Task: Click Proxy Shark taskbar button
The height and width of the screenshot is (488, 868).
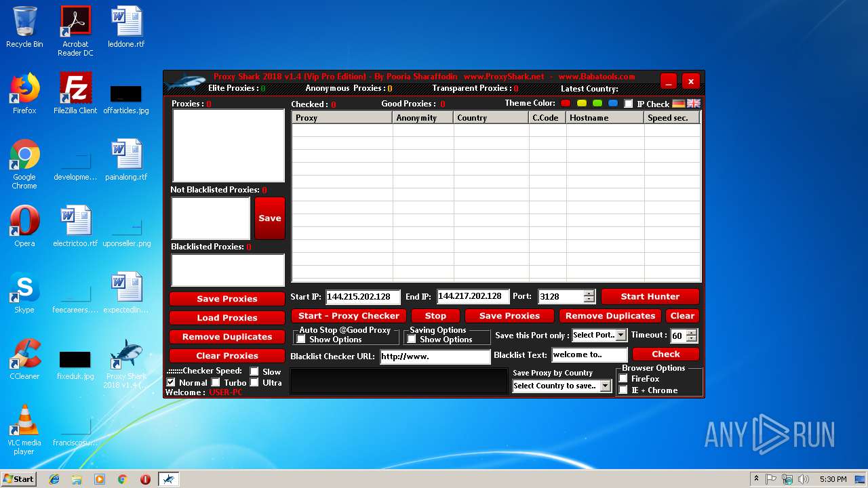Action: point(169,479)
